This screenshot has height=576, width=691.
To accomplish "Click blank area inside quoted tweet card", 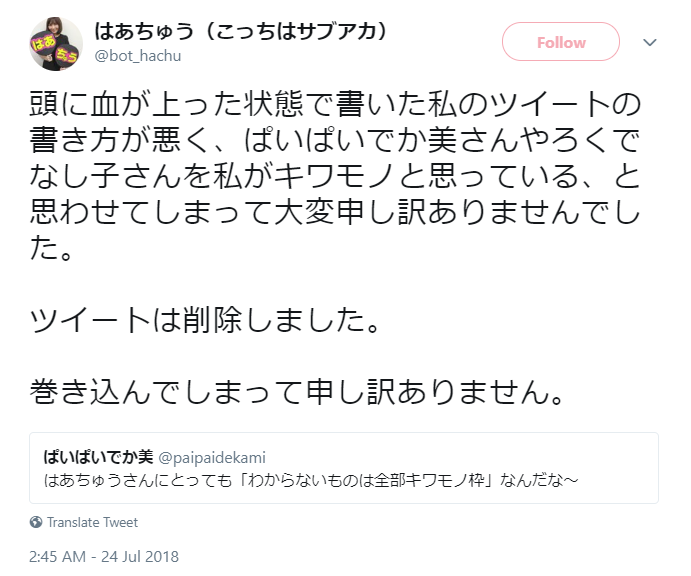I will pos(463,457).
